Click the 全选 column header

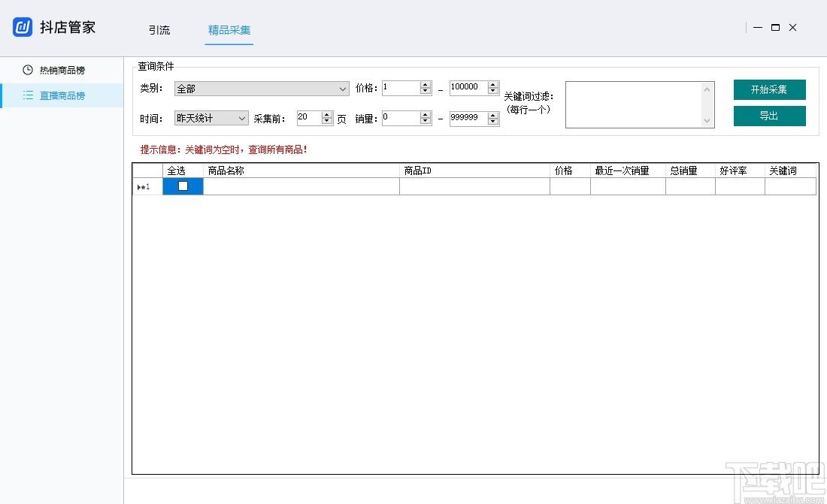click(x=183, y=171)
